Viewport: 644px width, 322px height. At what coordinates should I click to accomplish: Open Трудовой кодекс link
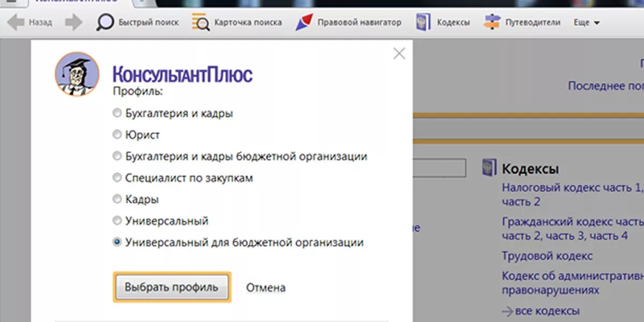tap(547, 256)
